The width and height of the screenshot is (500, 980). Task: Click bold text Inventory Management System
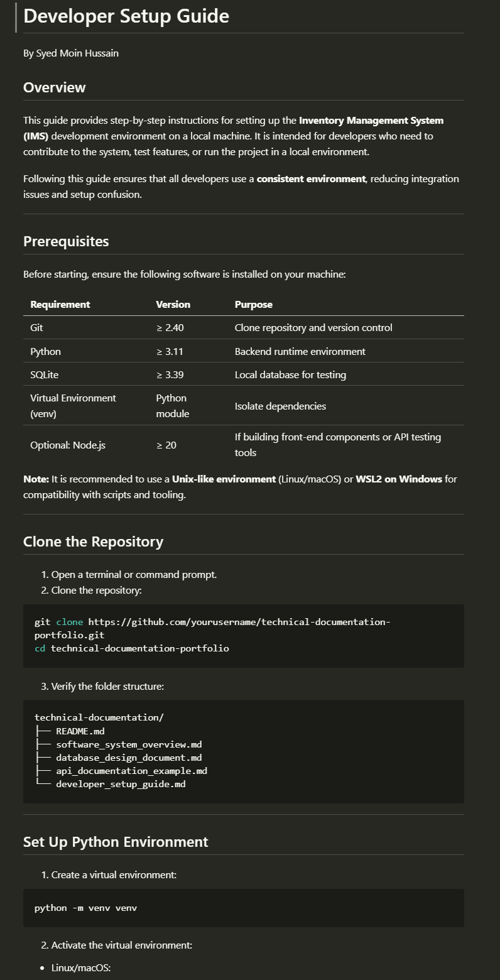pyautogui.click(x=371, y=120)
